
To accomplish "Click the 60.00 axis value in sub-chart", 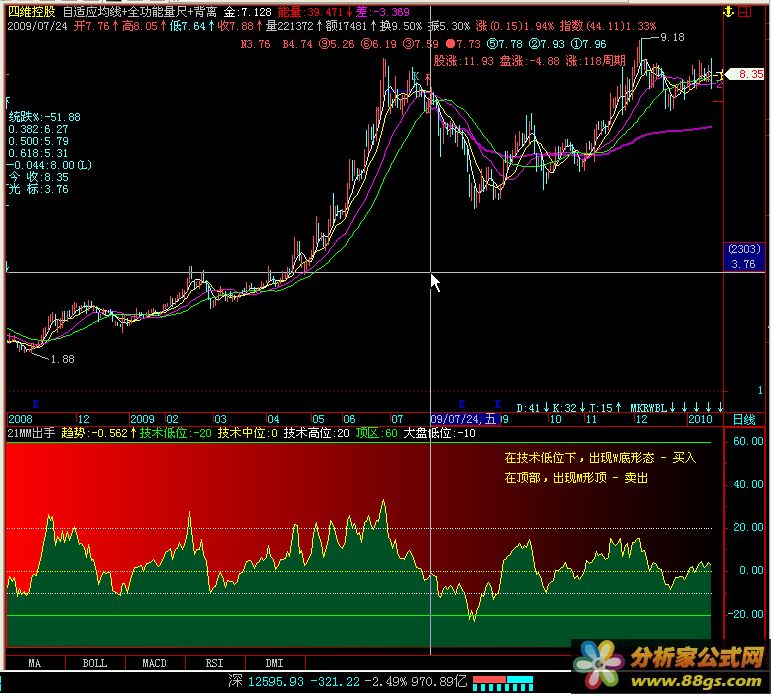I will click(748, 441).
